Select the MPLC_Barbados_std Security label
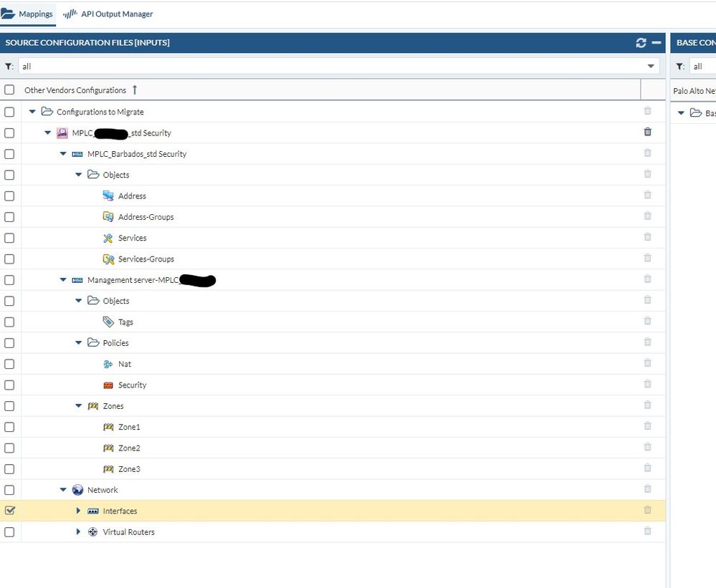This screenshot has width=716, height=588. (137, 154)
